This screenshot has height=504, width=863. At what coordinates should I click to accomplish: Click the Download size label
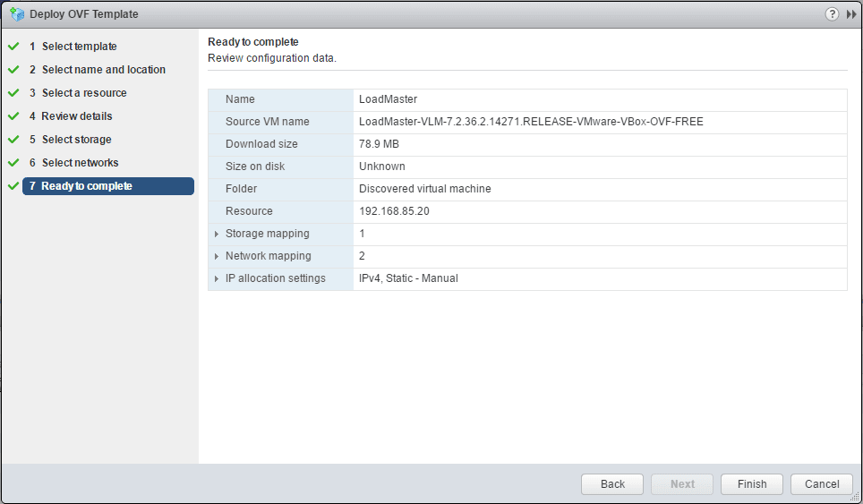tap(261, 144)
